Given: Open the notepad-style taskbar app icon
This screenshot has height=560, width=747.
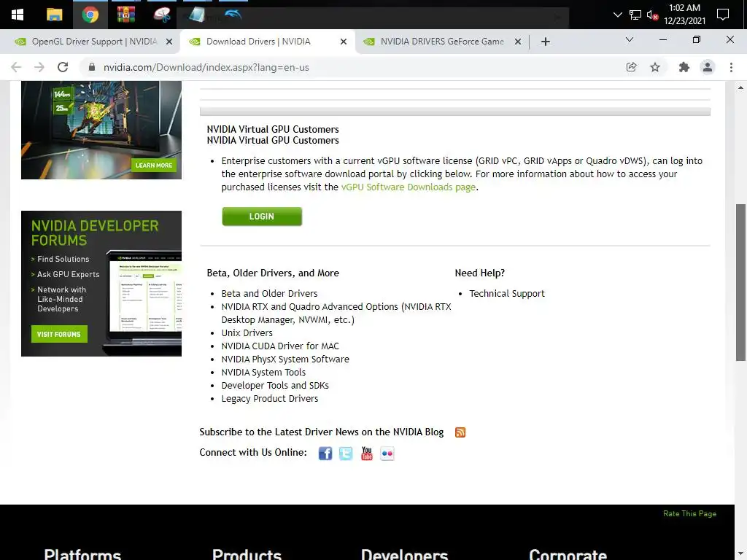Looking at the screenshot, I should click(197, 15).
